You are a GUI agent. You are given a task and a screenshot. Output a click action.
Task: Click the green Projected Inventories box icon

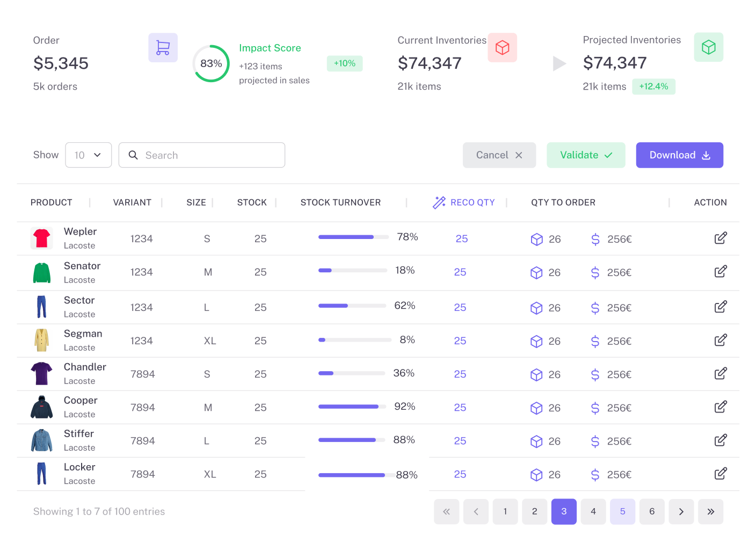coord(708,47)
